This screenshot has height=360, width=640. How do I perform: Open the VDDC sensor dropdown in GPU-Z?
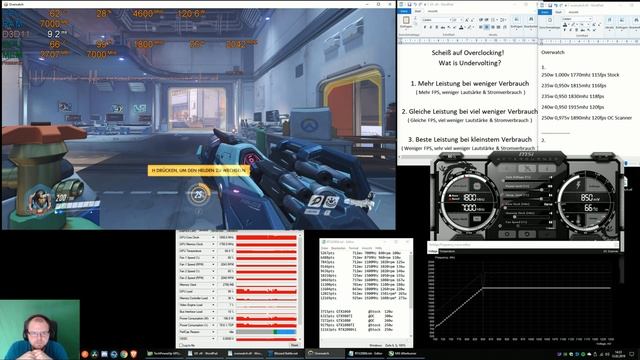[213, 338]
